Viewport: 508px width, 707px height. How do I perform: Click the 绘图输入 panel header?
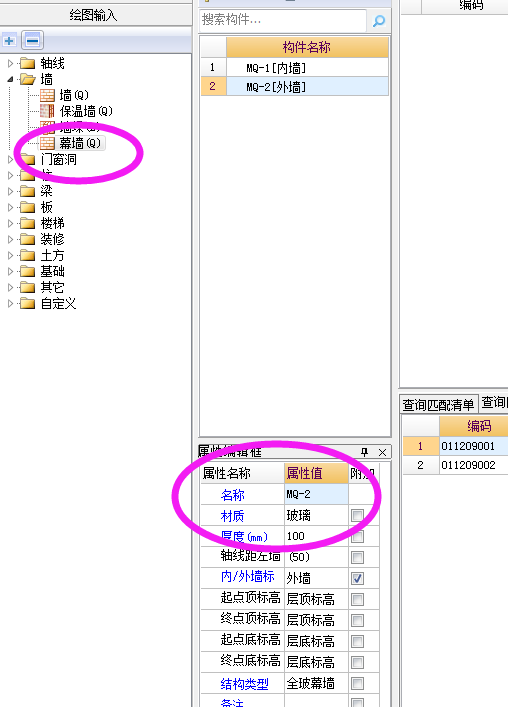point(94,15)
